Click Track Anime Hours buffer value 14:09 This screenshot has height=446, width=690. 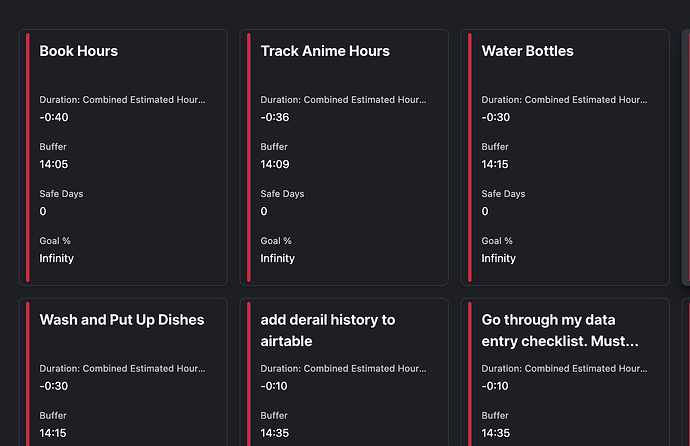click(x=275, y=164)
